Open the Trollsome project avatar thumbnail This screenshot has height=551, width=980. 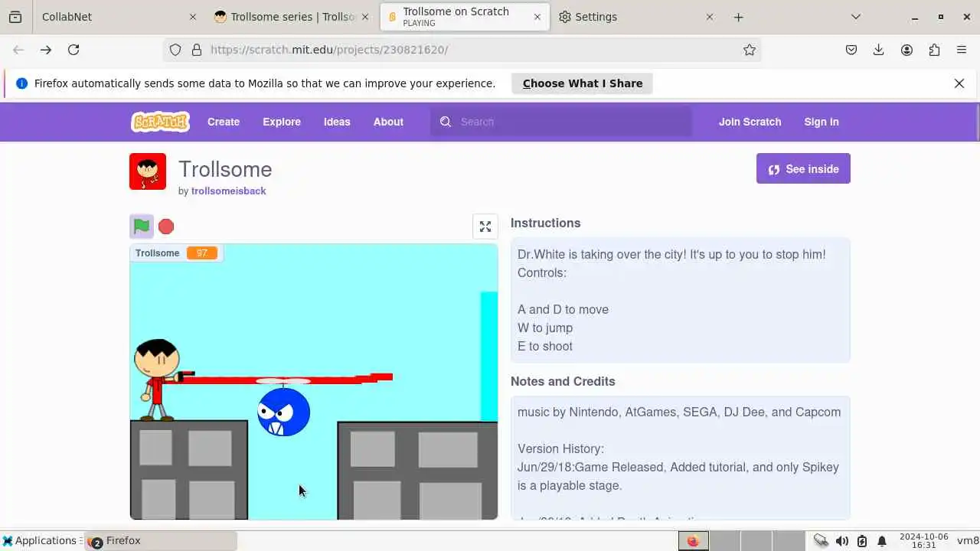point(148,171)
